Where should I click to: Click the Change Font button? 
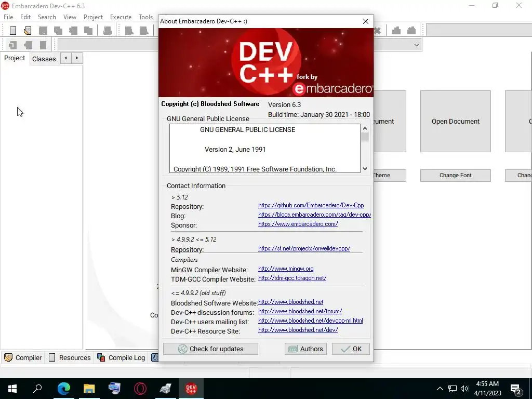(455, 176)
